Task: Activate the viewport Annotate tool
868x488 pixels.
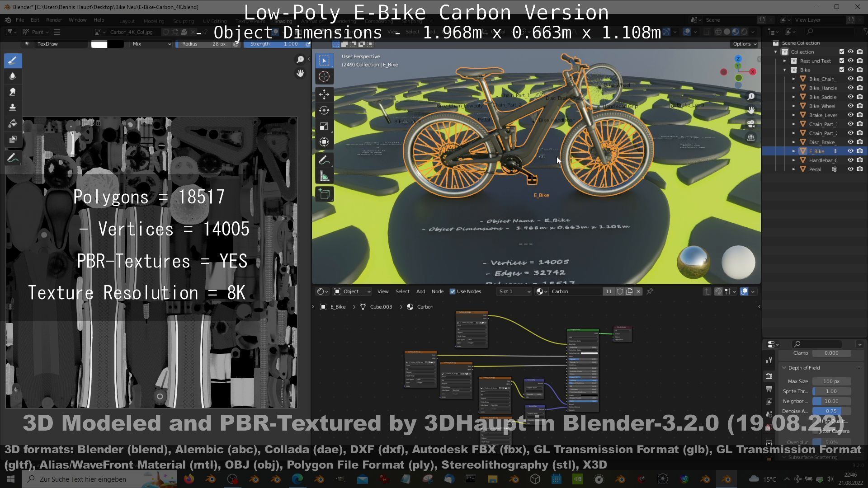Action: pos(324,160)
